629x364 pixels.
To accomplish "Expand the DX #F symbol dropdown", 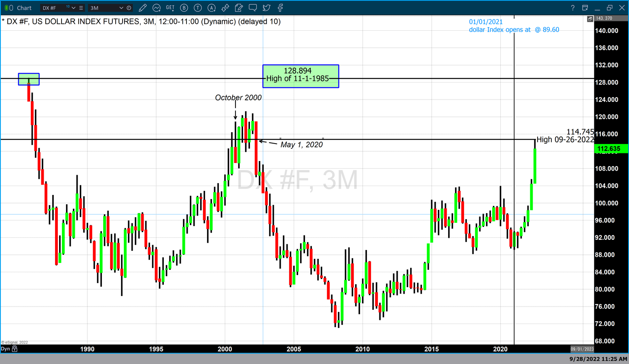I will [x=74, y=8].
